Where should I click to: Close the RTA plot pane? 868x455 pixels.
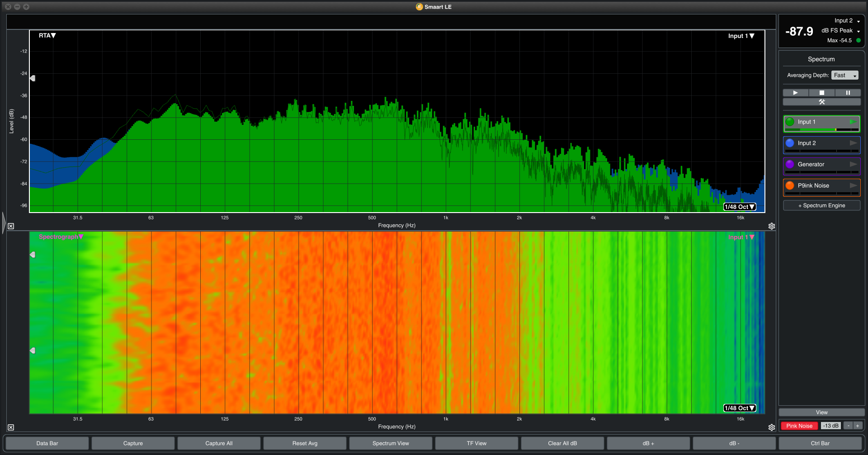click(x=11, y=226)
